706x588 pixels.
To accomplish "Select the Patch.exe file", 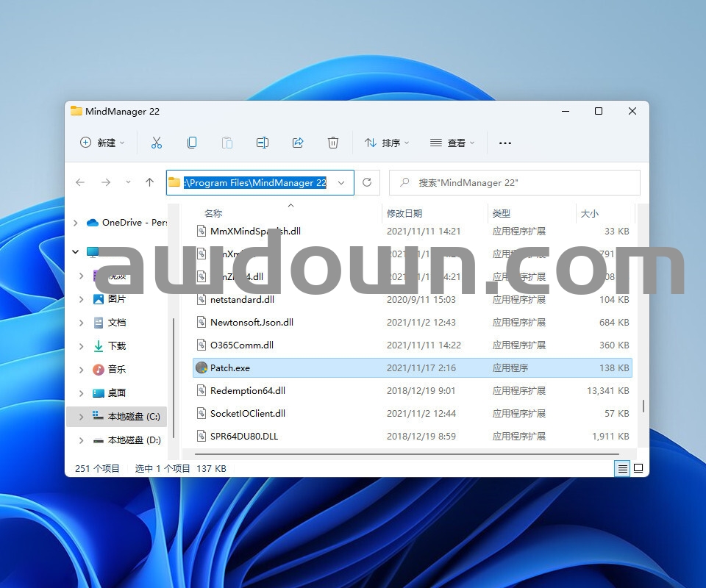I will (230, 367).
